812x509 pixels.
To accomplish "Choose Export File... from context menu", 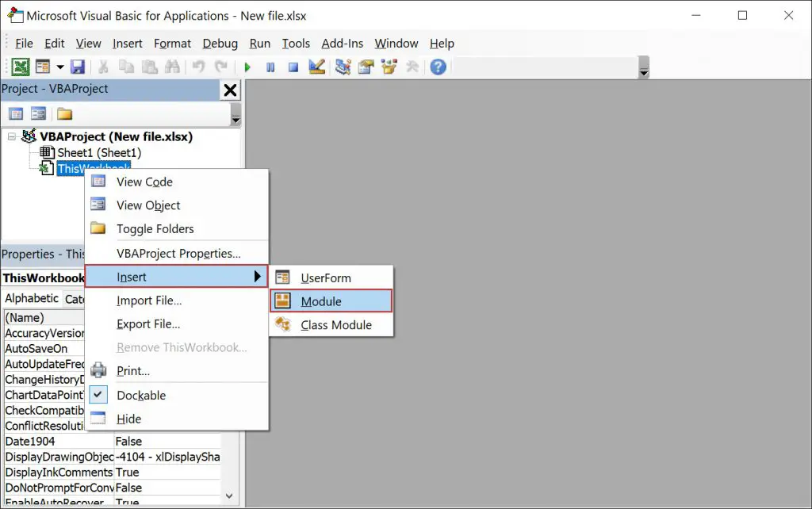I will [x=177, y=324].
